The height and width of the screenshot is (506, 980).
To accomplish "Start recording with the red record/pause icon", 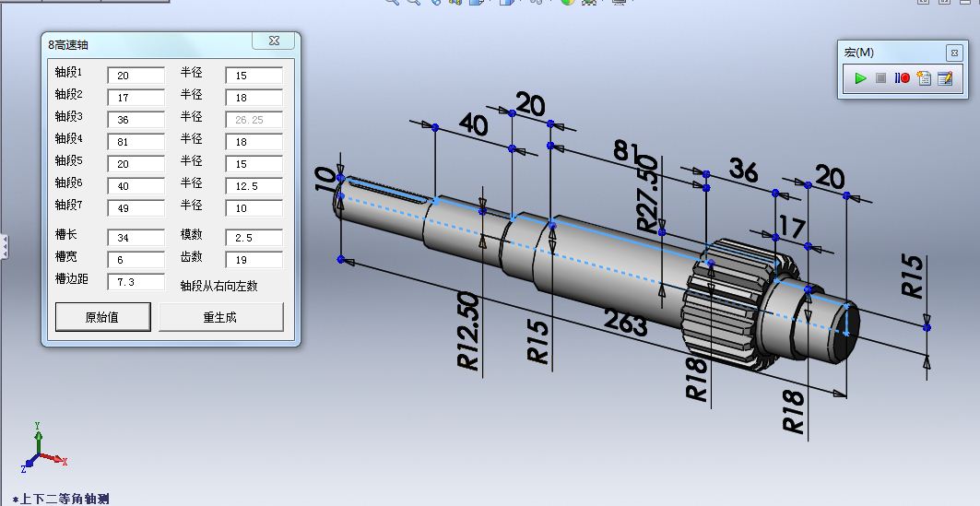I will [903, 78].
